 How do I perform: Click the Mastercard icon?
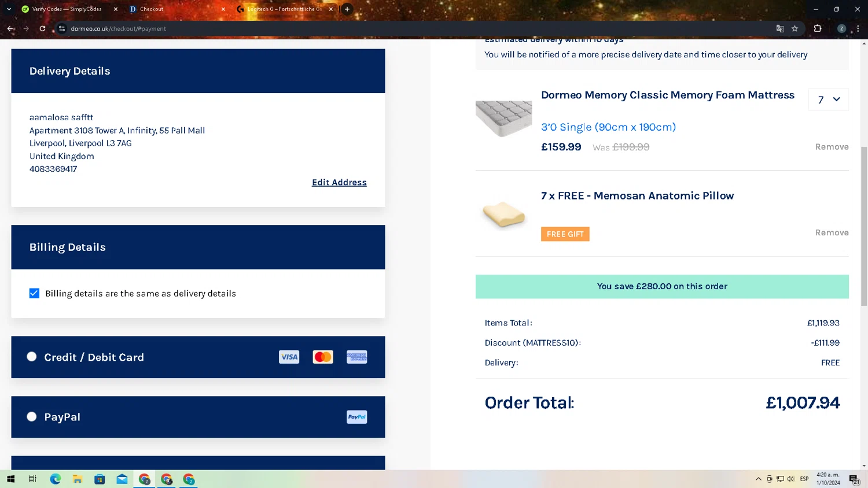click(323, 357)
